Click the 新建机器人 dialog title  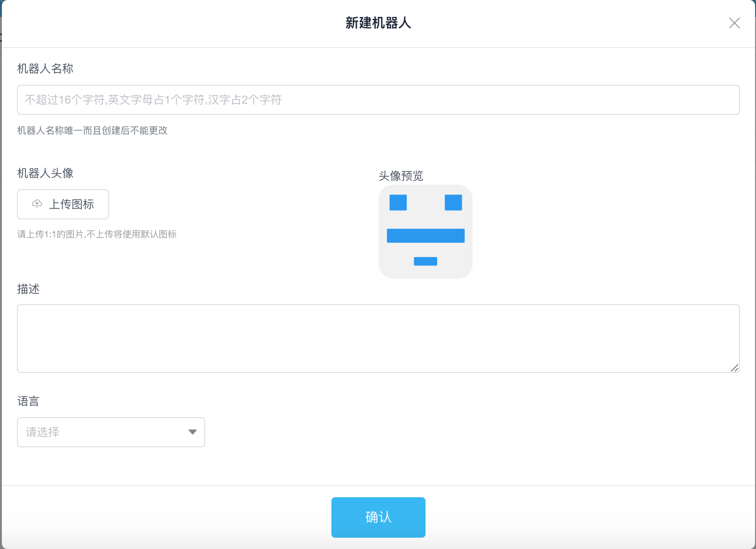point(378,23)
